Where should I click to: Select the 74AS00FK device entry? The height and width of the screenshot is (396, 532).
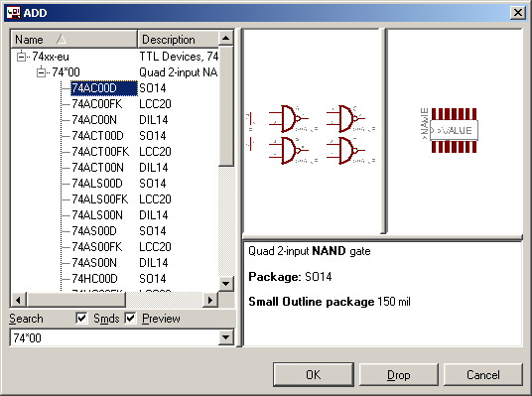(x=97, y=247)
